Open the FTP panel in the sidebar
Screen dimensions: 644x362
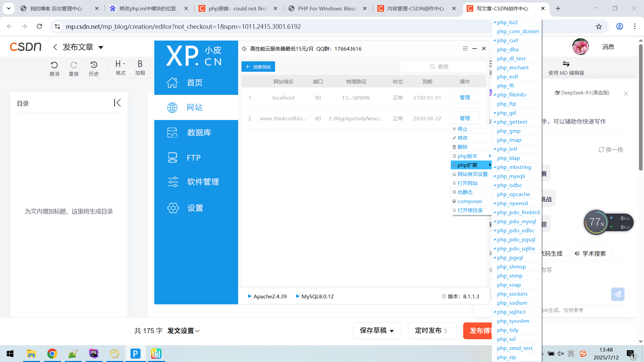(196, 157)
